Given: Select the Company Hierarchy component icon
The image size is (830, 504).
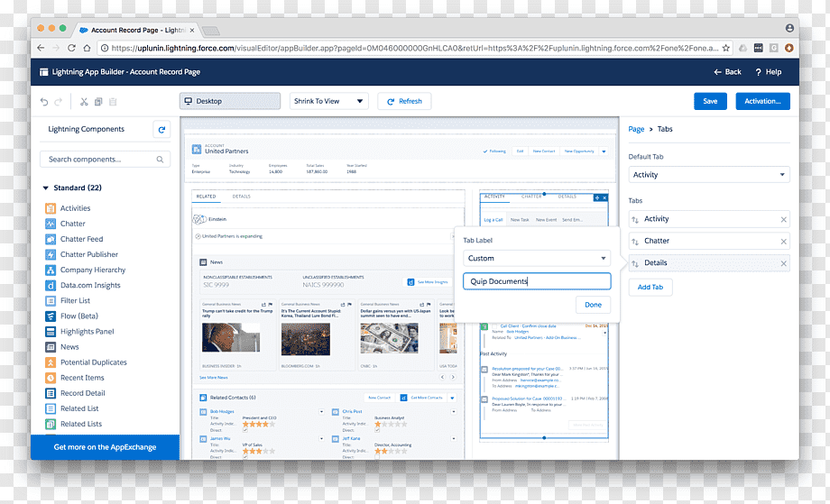Looking at the screenshot, I should tap(51, 270).
